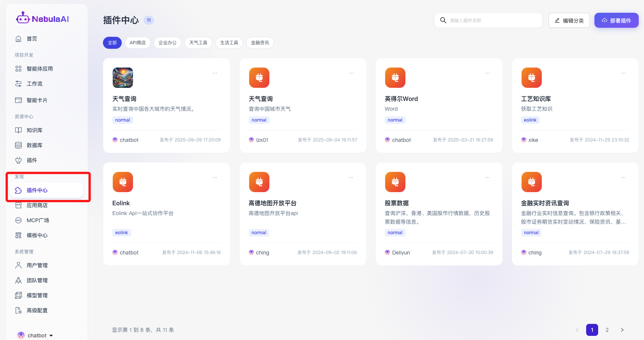The image size is (644, 340).
Task: Open the 知识库 knowledge base
Action: click(34, 130)
